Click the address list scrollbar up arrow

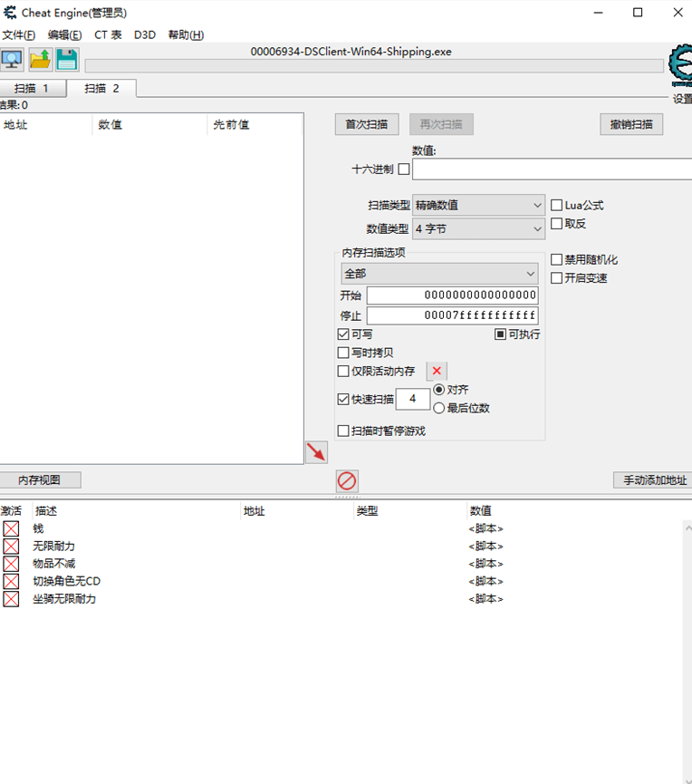(687, 528)
